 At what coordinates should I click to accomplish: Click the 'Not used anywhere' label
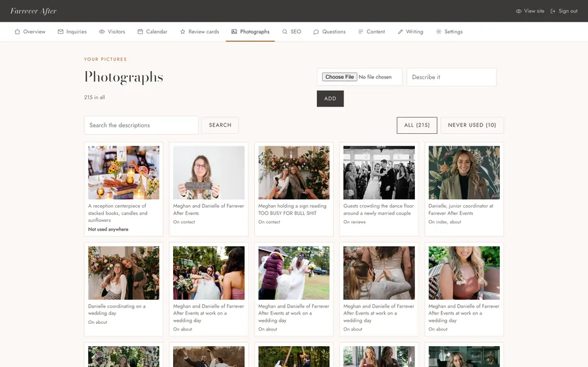[x=108, y=229]
